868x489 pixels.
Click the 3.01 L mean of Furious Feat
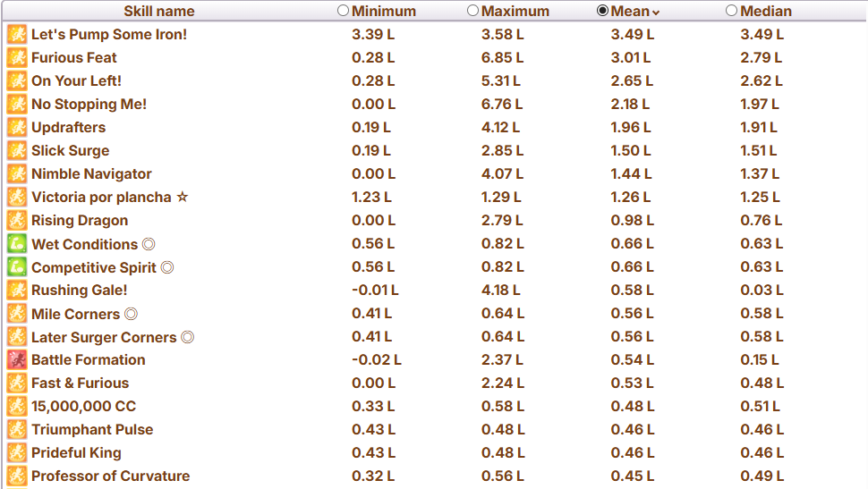pyautogui.click(x=631, y=57)
